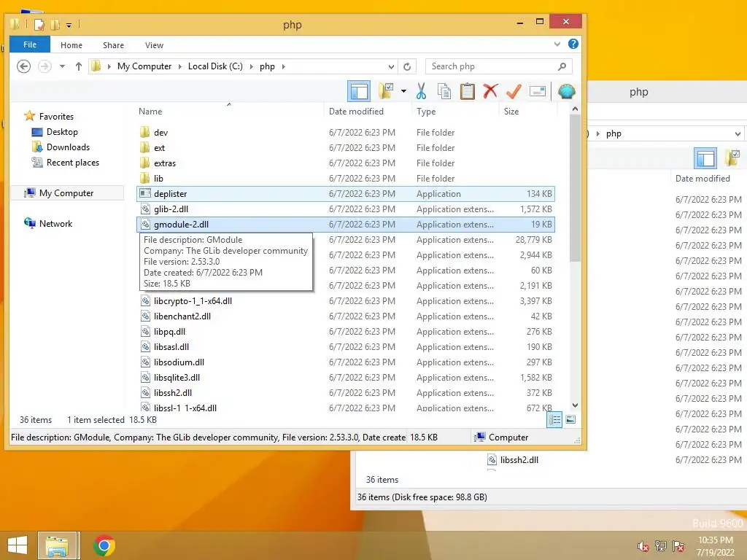
Task: Open Google Chrome from the taskbar
Action: 104,545
